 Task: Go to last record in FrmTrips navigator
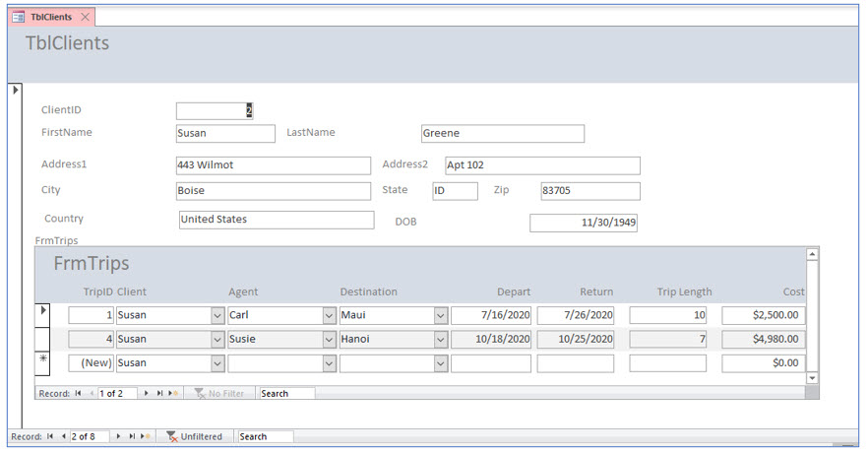[159, 393]
